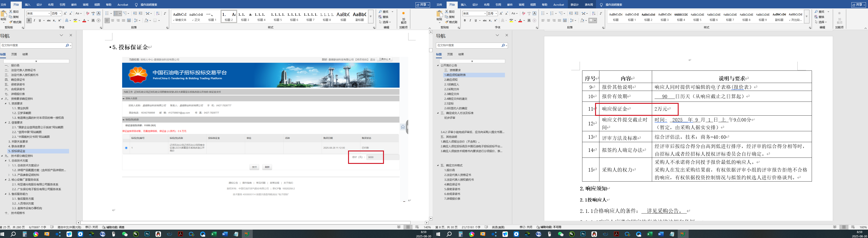
Task: Click the Windows Start button on left taskbar
Action: [2, 234]
